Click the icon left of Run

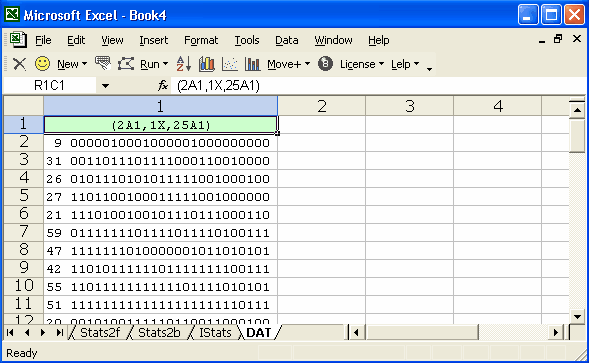[x=126, y=64]
